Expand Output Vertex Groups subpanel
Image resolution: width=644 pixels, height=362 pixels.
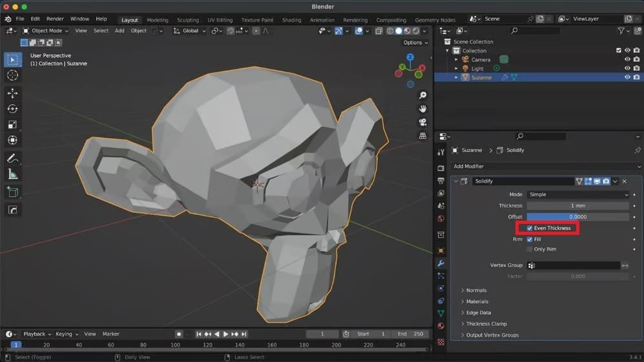(x=492, y=335)
